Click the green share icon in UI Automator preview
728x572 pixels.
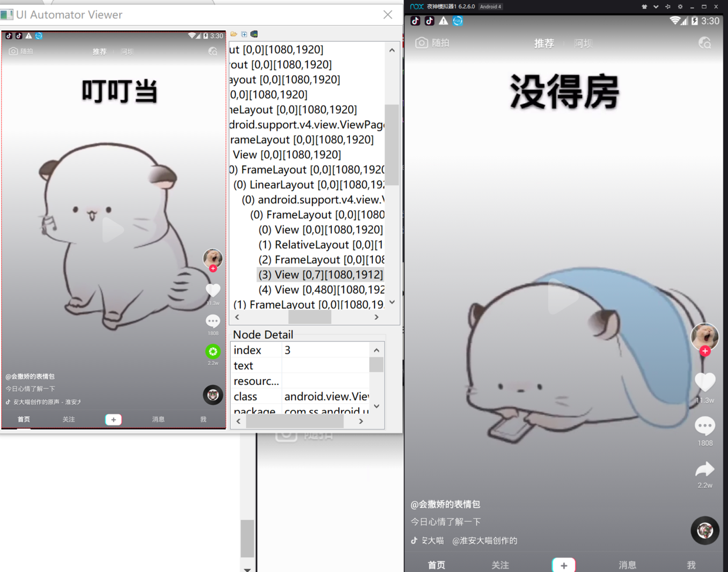click(x=213, y=351)
